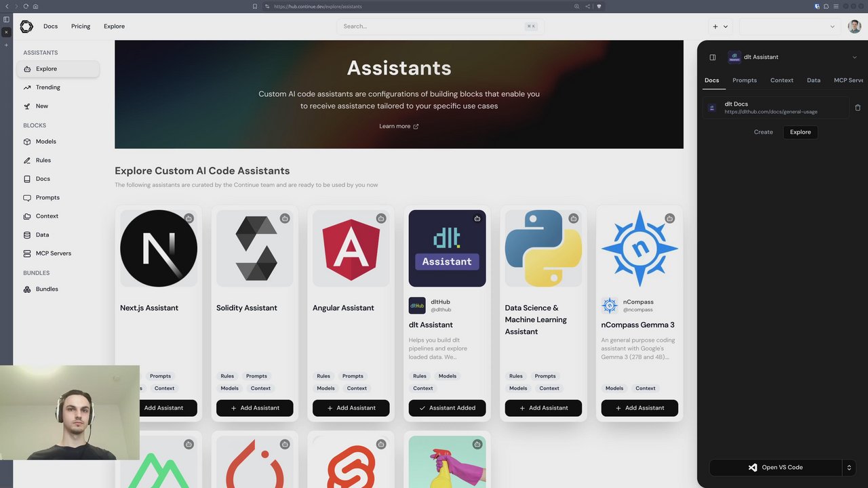868x488 pixels.
Task: Open the Explore navigation link
Action: coord(114,26)
